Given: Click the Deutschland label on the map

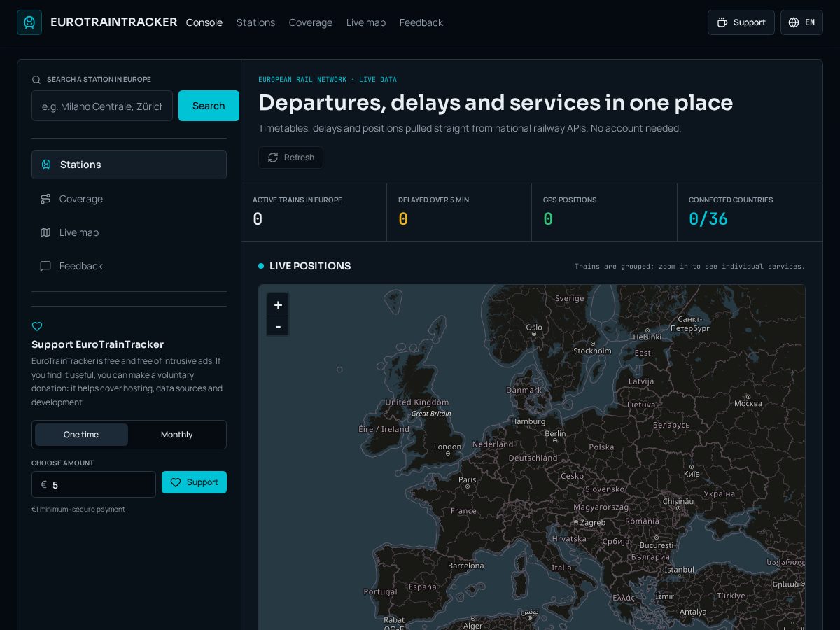Looking at the screenshot, I should point(533,458).
